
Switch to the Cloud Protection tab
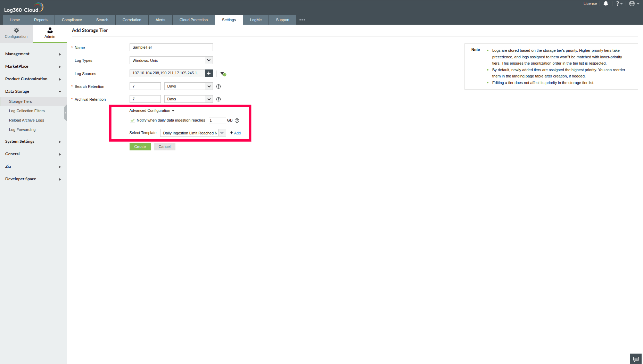193,20
